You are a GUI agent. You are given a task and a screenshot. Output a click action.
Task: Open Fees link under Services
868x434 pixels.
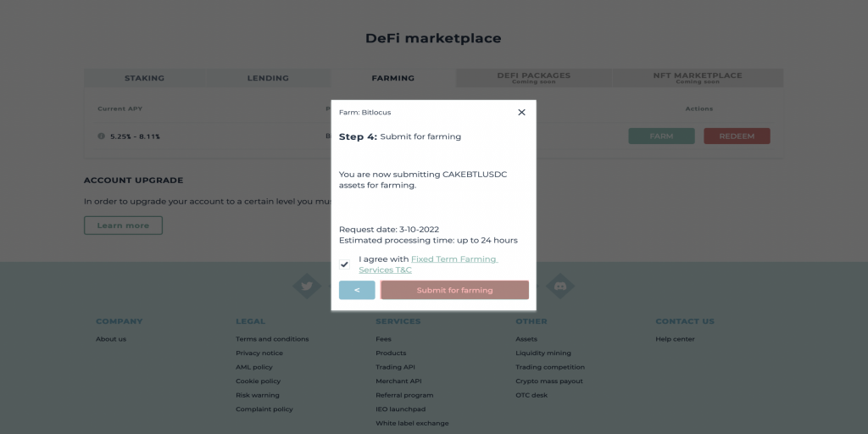pyautogui.click(x=384, y=339)
